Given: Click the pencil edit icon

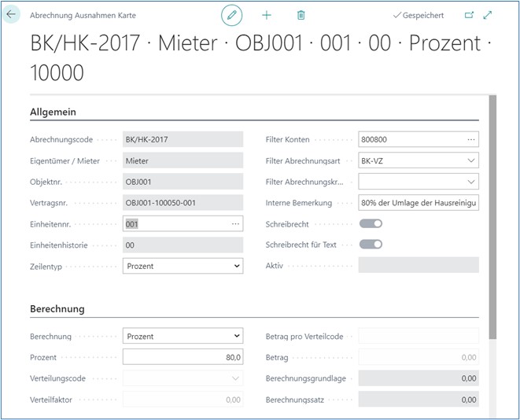Looking at the screenshot, I should (x=232, y=15).
